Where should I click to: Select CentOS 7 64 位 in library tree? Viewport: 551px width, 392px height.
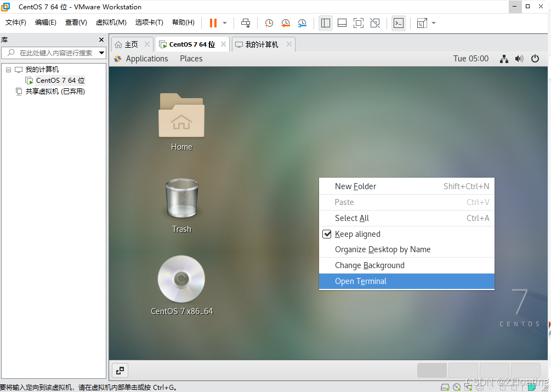(60, 81)
